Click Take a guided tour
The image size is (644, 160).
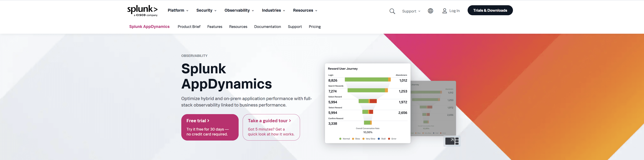(271, 127)
